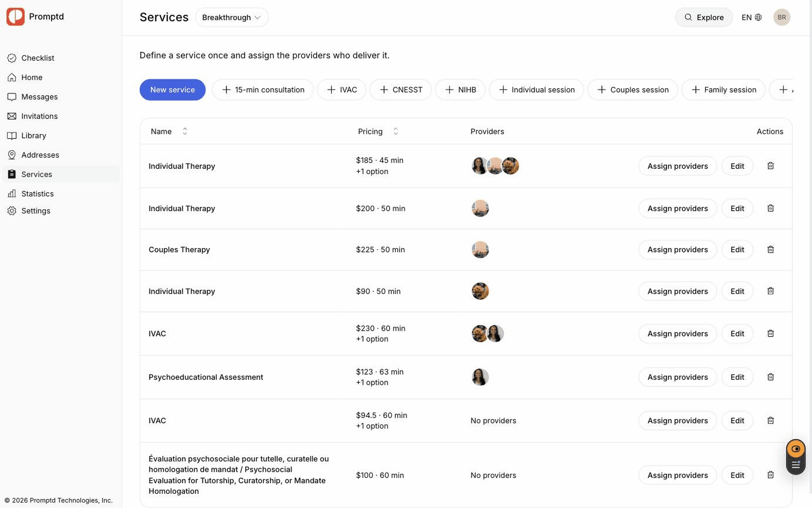The image size is (812, 508).
Task: Delete the Couples Therapy service
Action: coord(770,249)
